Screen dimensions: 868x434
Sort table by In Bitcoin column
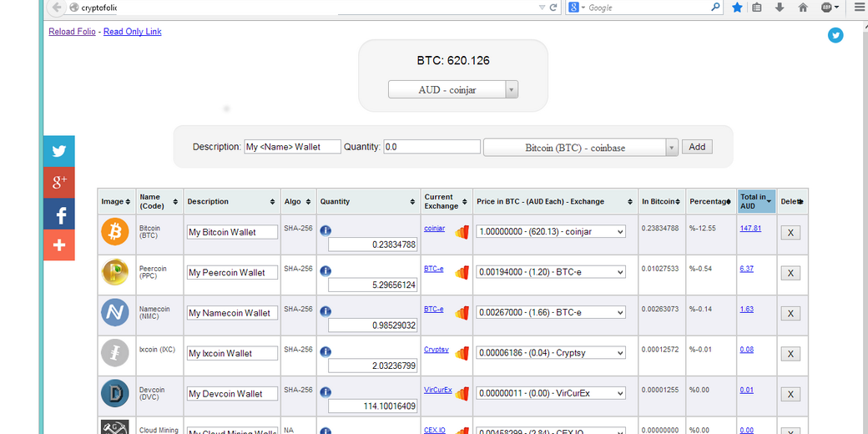662,201
